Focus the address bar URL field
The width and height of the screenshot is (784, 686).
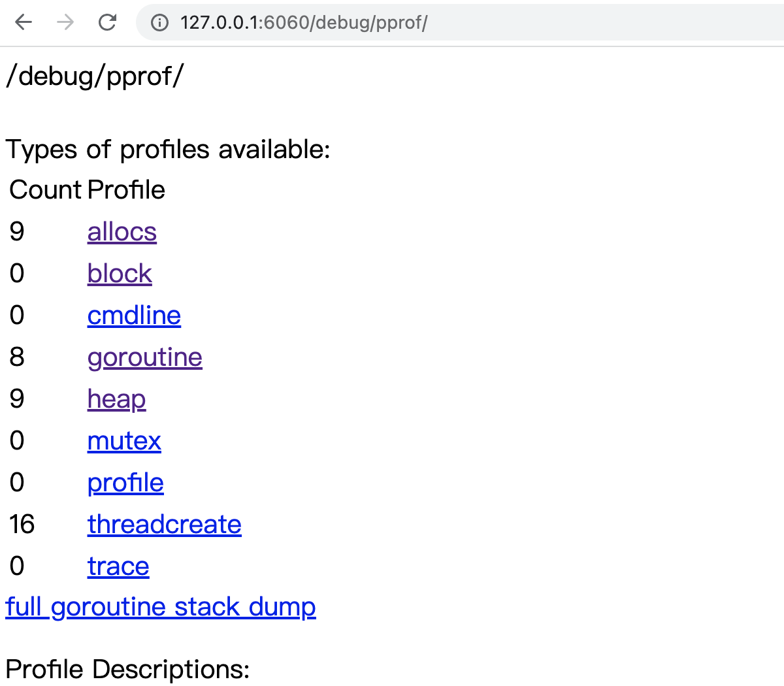click(x=457, y=23)
